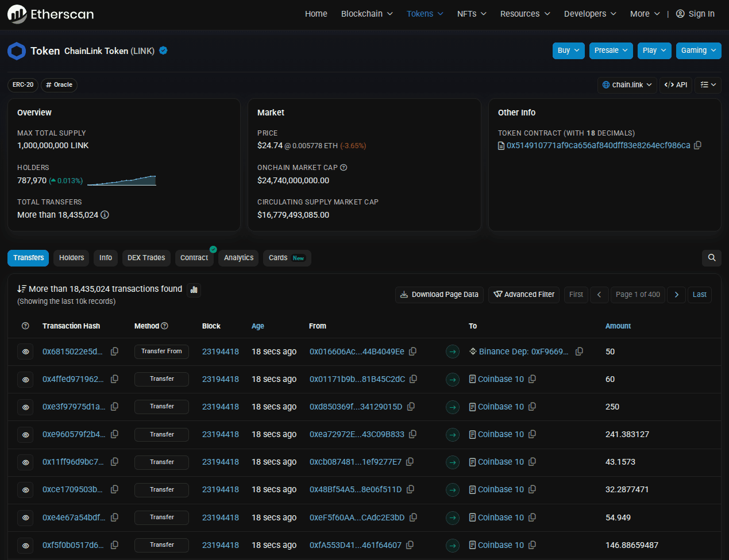Click the verified blue checkmark badge
The height and width of the screenshot is (560, 729).
163,51
